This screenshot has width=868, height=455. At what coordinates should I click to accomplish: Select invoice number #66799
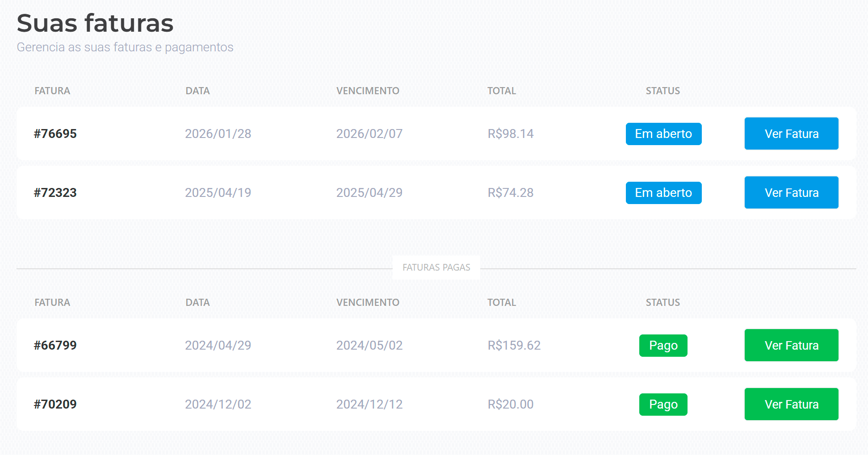(x=55, y=345)
